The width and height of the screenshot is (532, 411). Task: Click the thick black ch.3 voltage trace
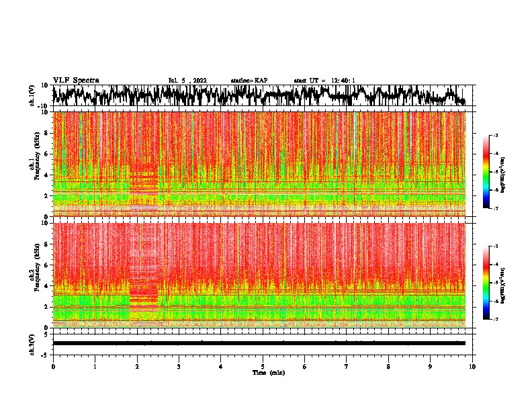pos(259,343)
